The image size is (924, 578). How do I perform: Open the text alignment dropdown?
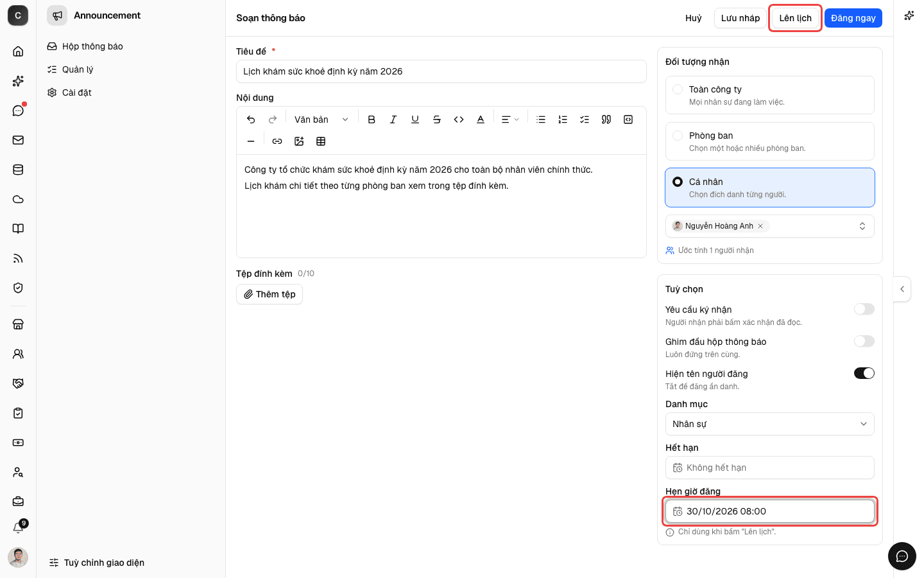510,119
